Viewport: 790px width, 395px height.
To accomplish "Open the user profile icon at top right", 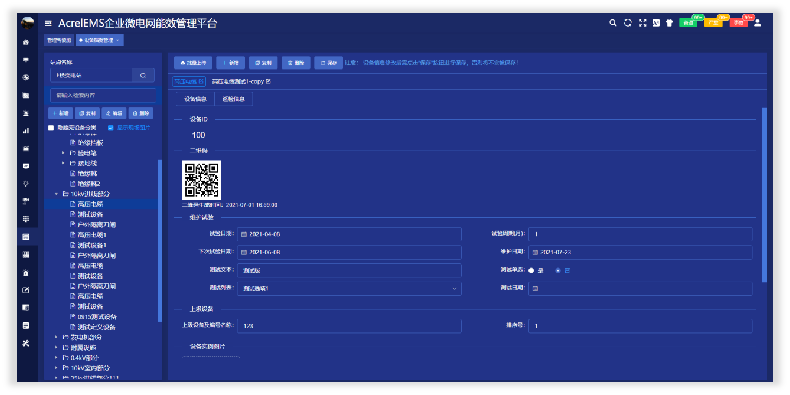I will click(x=757, y=23).
